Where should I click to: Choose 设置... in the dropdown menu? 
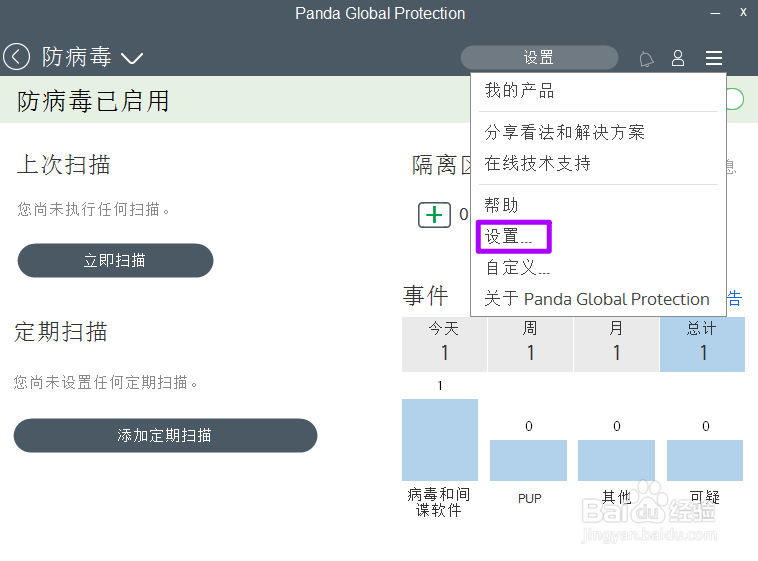click(508, 236)
